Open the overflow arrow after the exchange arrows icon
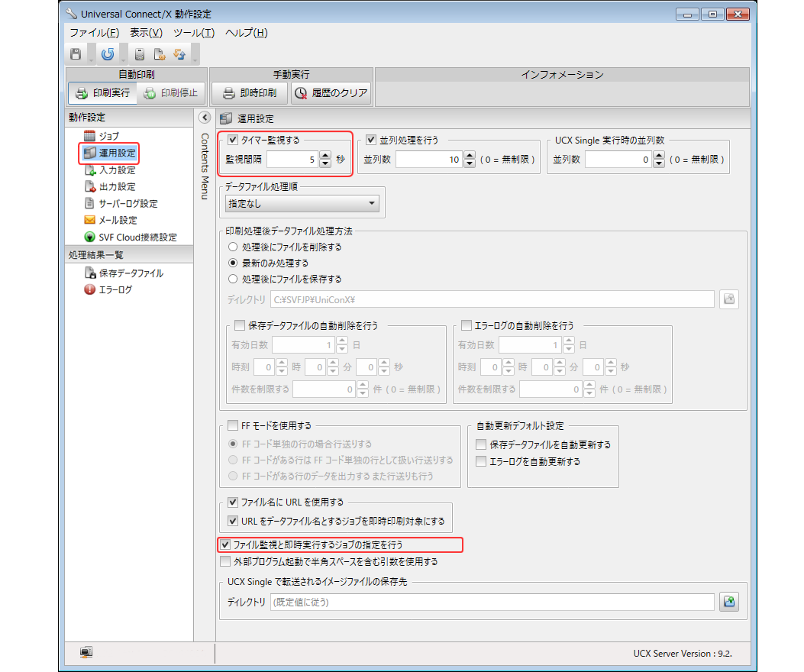804x672 pixels. (195, 56)
